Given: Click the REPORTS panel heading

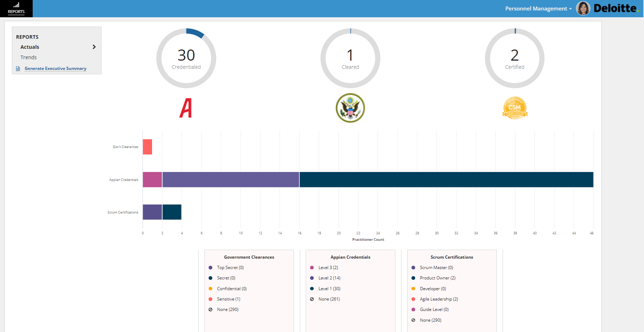Looking at the screenshot, I should 27,37.
